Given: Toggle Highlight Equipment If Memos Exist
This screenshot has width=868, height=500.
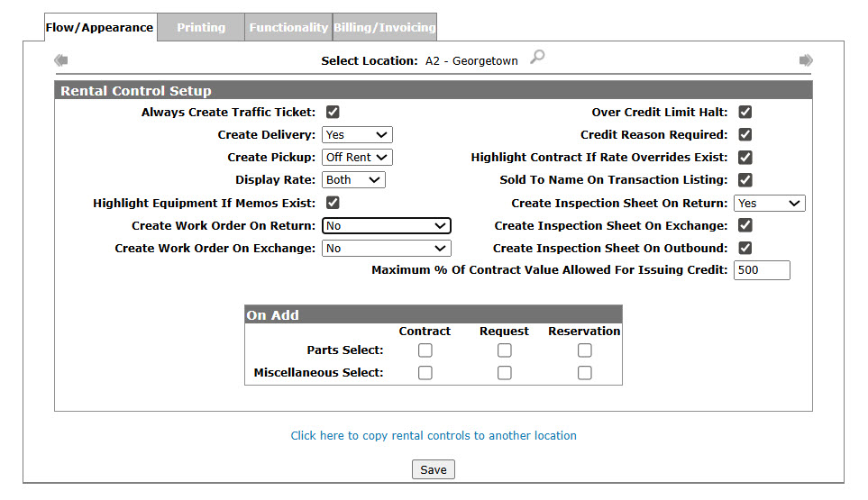Looking at the screenshot, I should (333, 203).
